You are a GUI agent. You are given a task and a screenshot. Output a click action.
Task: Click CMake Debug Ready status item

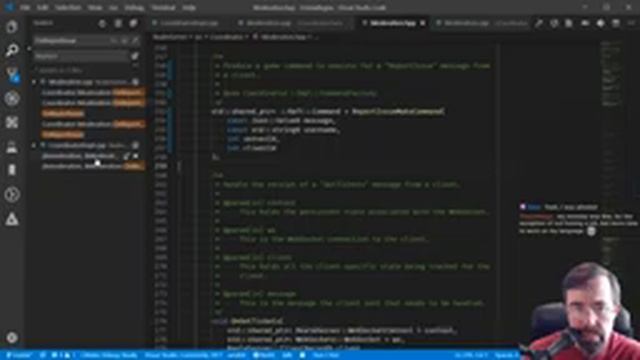[x=109, y=355]
